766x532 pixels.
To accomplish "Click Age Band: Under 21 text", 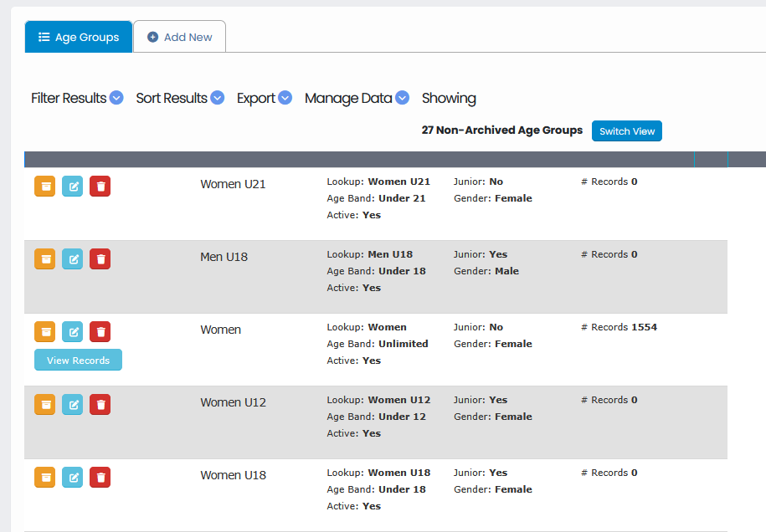I will click(x=376, y=198).
